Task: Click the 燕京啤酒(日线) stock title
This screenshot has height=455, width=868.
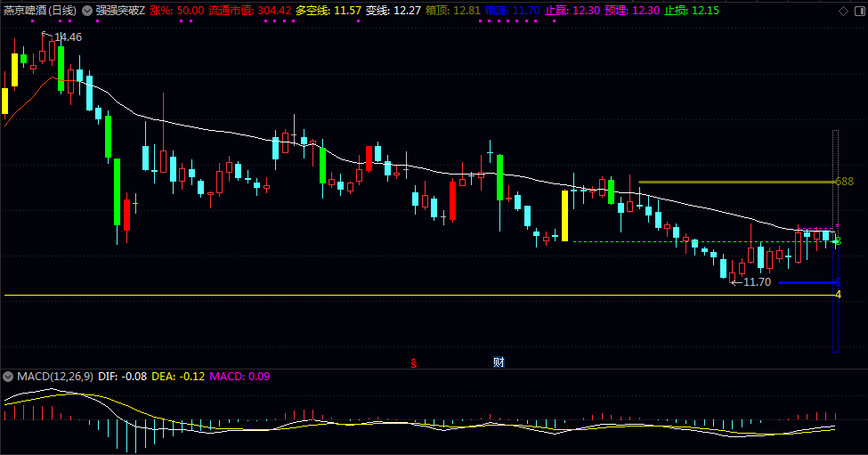Action: 40,11
